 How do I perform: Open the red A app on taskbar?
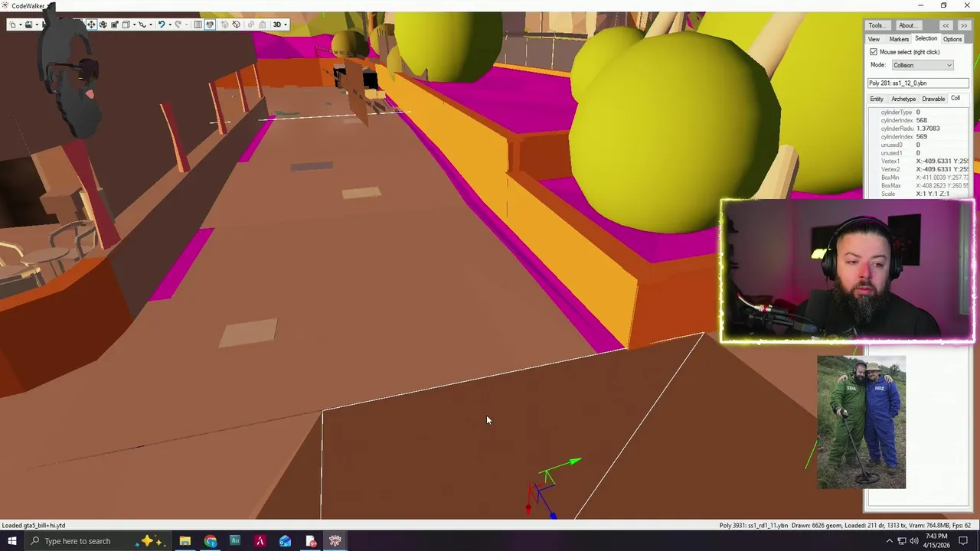coord(260,541)
